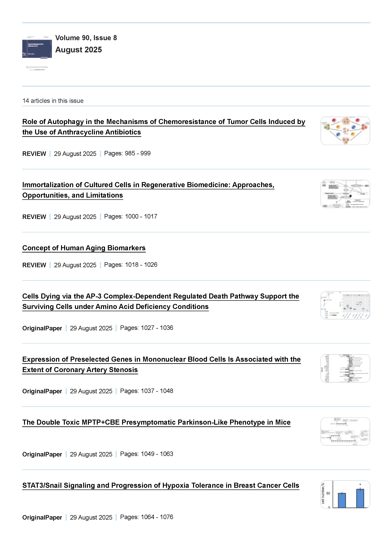Click the blue cell number bar chart thumbnail
This screenshot has height=555, width=392.
(x=345, y=494)
